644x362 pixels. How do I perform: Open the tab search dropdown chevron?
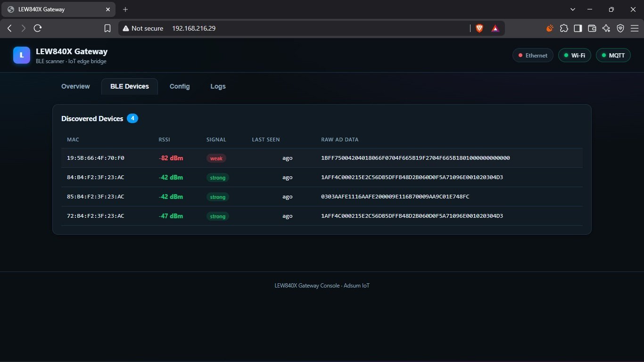coord(573,9)
